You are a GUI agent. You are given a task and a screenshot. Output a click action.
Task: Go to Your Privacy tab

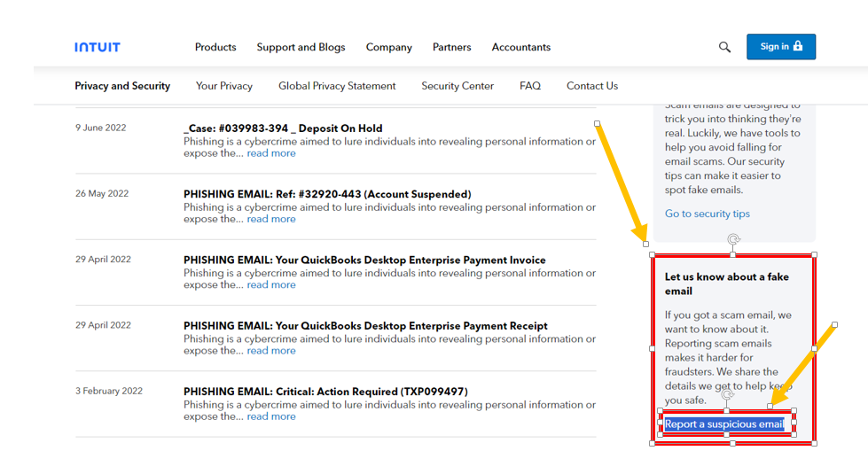tap(224, 86)
